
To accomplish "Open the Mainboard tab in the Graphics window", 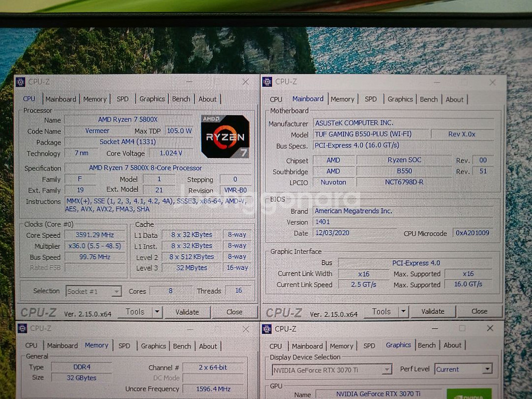I will pyautogui.click(x=307, y=346).
